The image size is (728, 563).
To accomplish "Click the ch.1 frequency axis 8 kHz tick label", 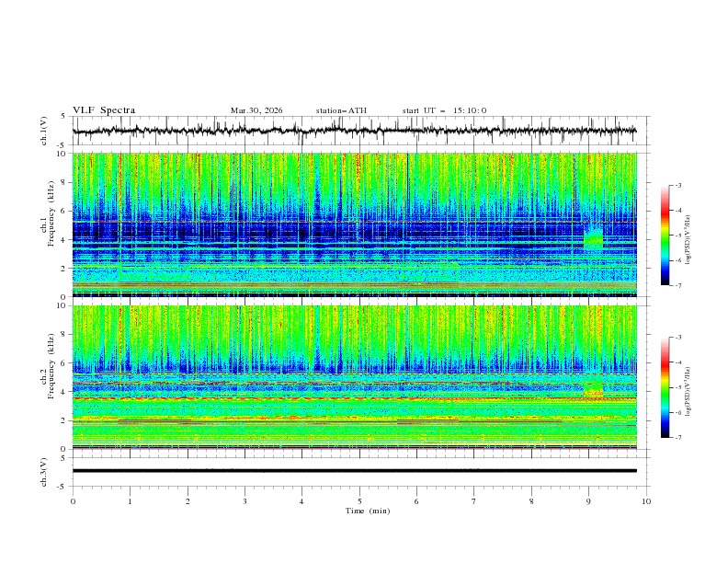I will pyautogui.click(x=63, y=182).
